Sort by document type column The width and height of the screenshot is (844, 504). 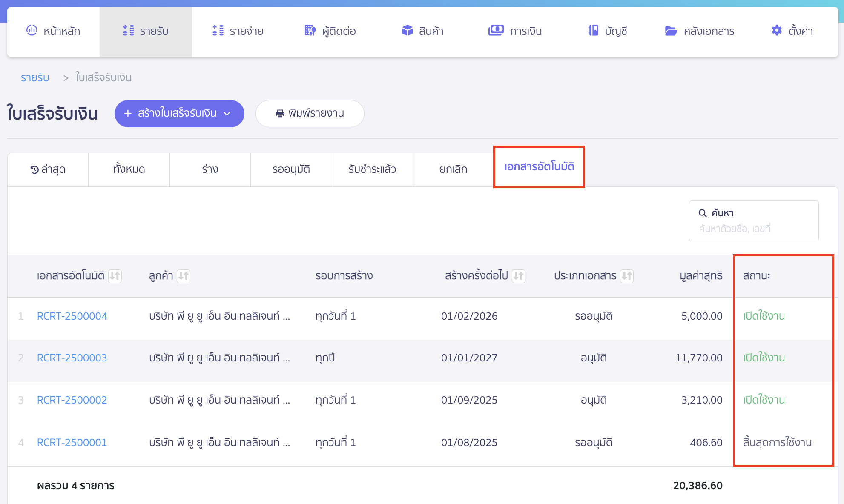tap(627, 276)
